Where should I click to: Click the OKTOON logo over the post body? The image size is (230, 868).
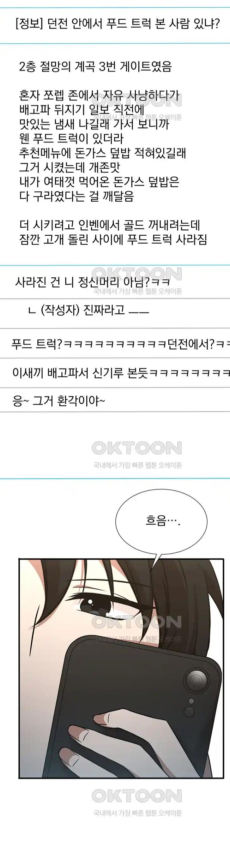[137, 100]
